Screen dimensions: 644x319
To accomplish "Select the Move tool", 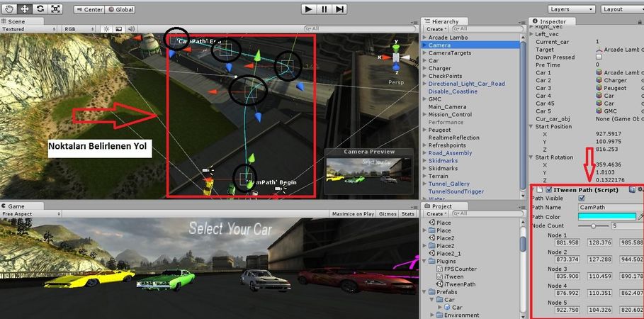I will tap(23, 9).
